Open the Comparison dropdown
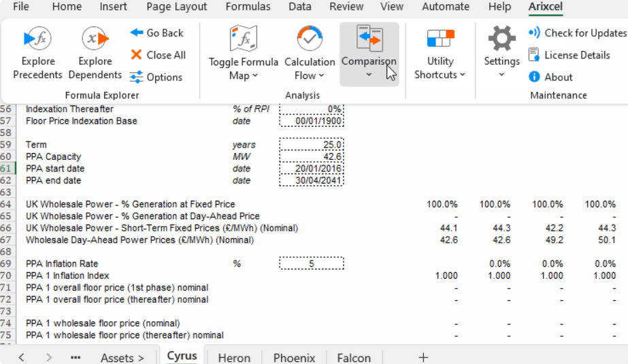628x364 pixels. (x=369, y=54)
